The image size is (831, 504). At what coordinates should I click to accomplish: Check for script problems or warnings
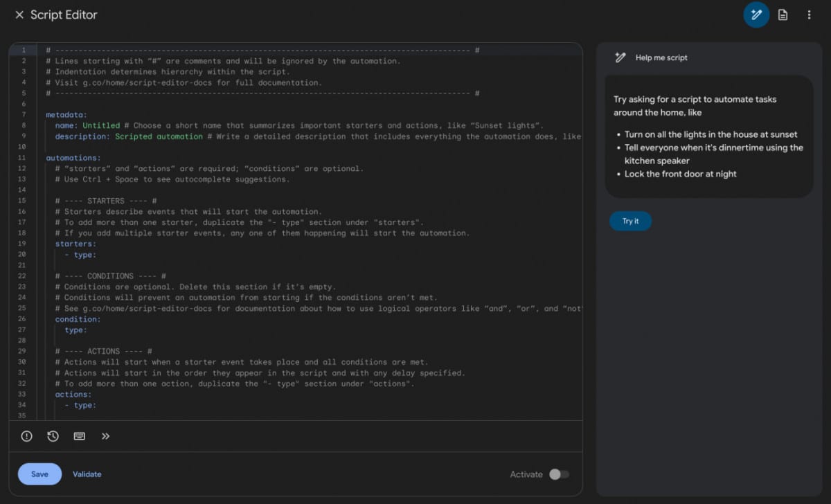(x=26, y=436)
